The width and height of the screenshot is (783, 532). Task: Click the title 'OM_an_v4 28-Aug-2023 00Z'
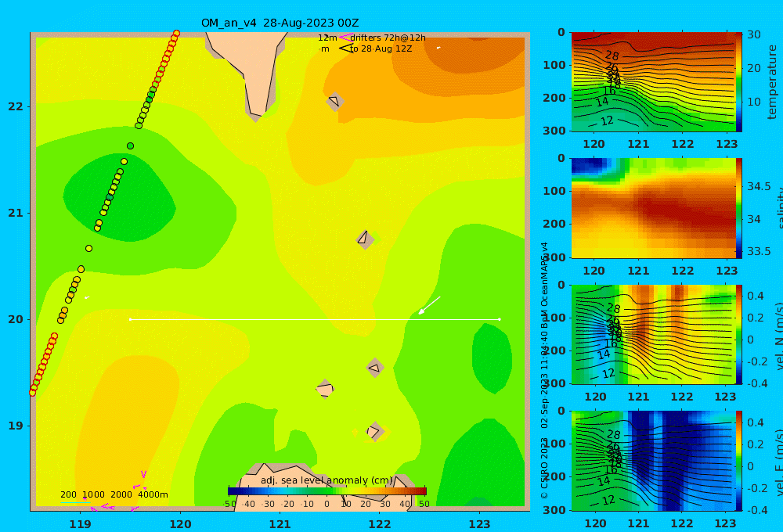(280, 23)
